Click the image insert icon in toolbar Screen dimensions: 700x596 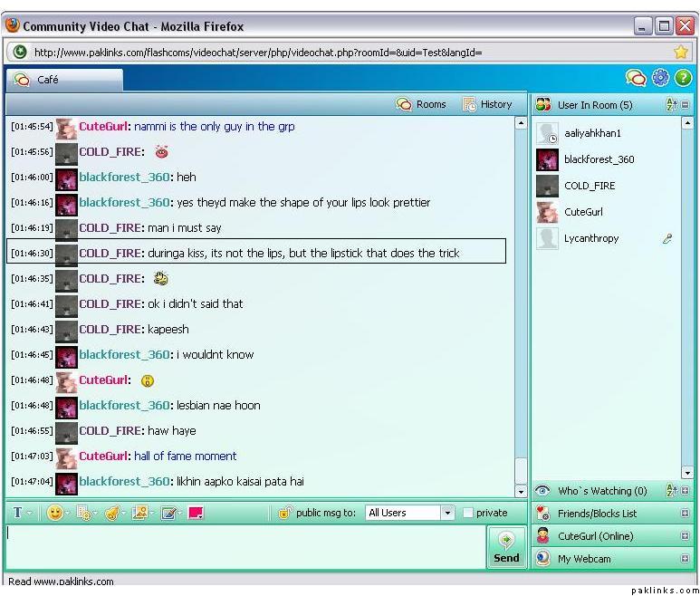(x=139, y=513)
